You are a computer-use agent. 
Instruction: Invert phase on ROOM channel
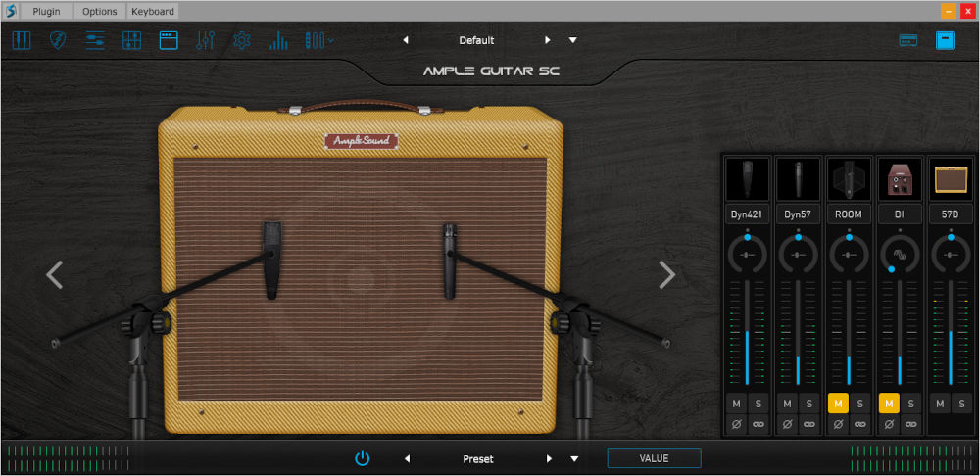click(838, 424)
